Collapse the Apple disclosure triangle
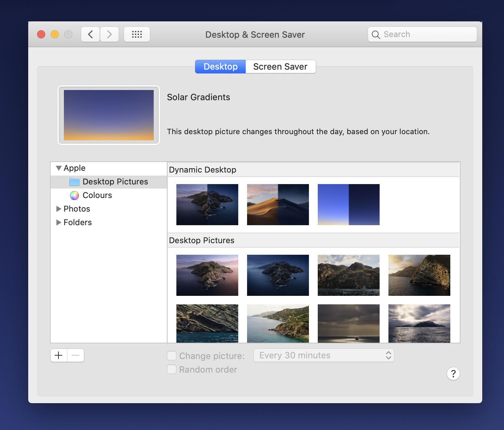Screen dimensions: 504x430 [x=59, y=168]
